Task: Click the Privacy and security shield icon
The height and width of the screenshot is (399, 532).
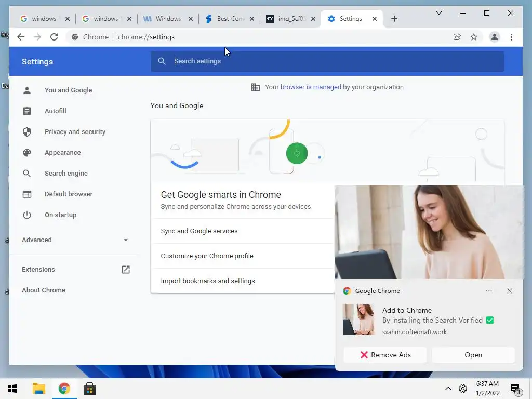Action: (27, 131)
